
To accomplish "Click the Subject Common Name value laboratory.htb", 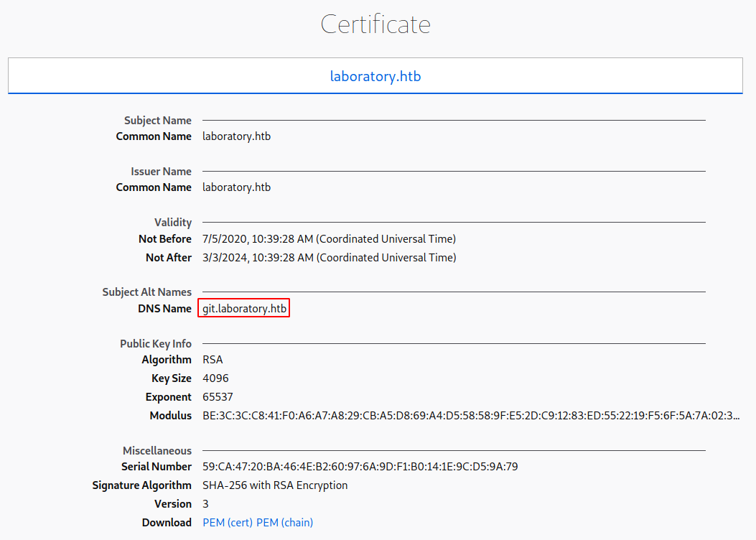I will click(x=236, y=136).
